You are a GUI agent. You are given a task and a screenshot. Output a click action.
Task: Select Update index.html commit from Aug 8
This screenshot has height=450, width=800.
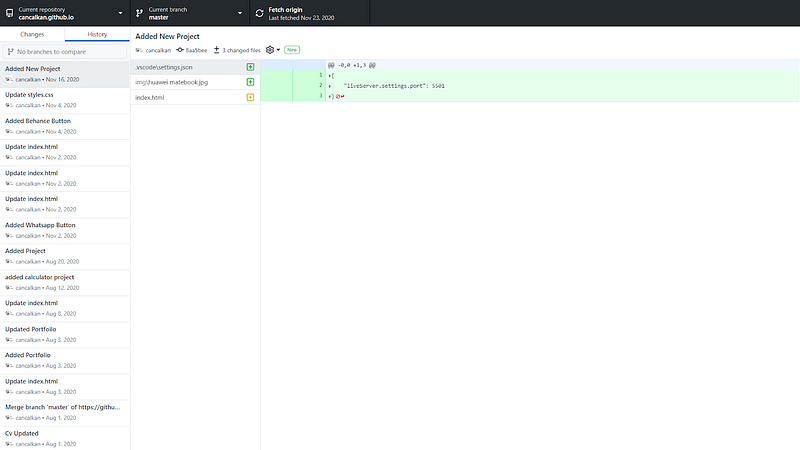65,308
